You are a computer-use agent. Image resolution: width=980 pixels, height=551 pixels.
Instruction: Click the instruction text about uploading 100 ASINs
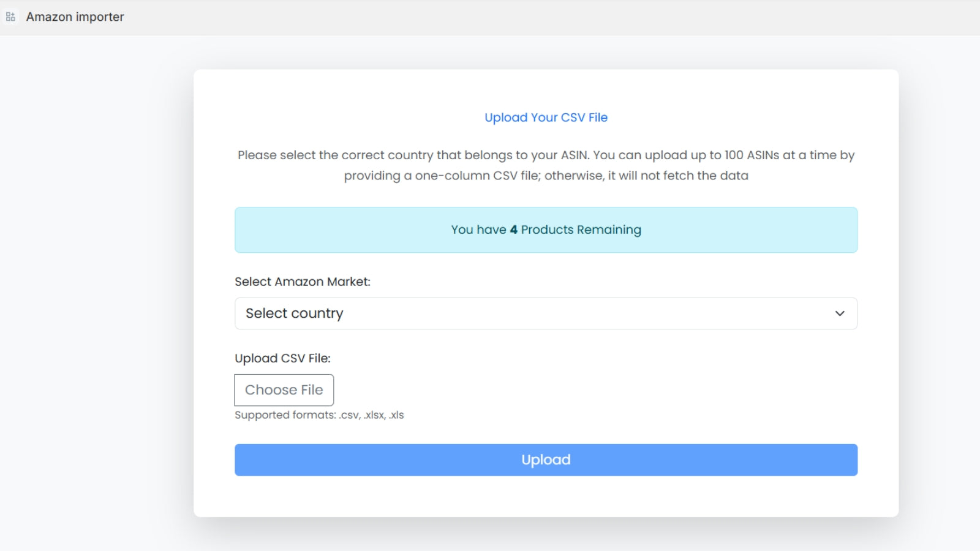click(x=546, y=165)
